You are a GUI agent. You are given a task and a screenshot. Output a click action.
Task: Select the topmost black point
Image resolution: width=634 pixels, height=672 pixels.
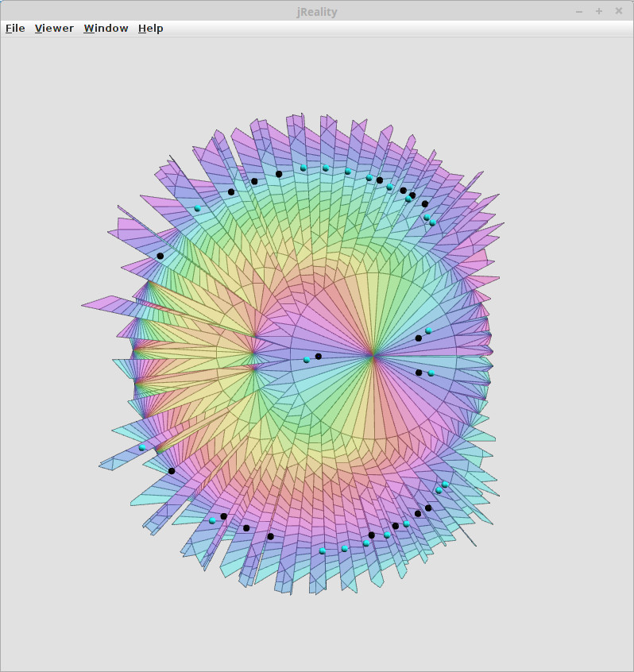pos(279,174)
